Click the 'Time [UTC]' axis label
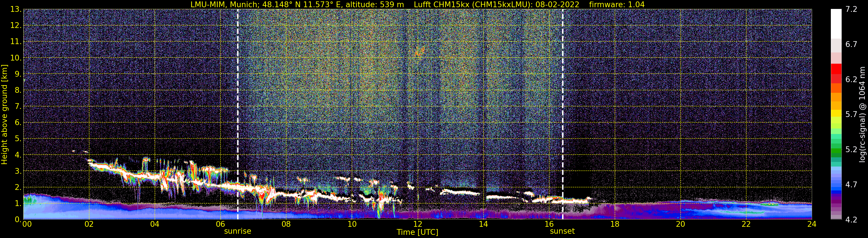The height and width of the screenshot is (238, 868). [417, 232]
